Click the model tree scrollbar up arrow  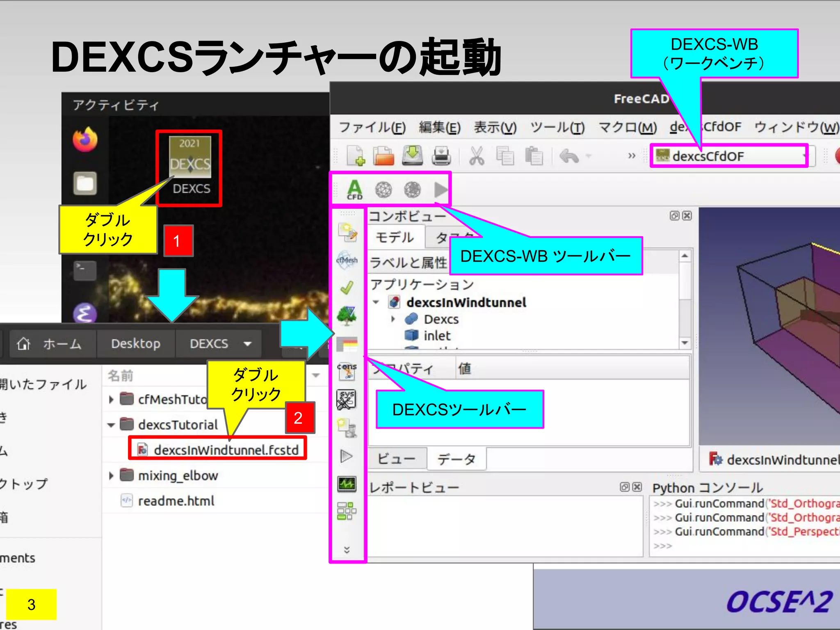tap(685, 256)
